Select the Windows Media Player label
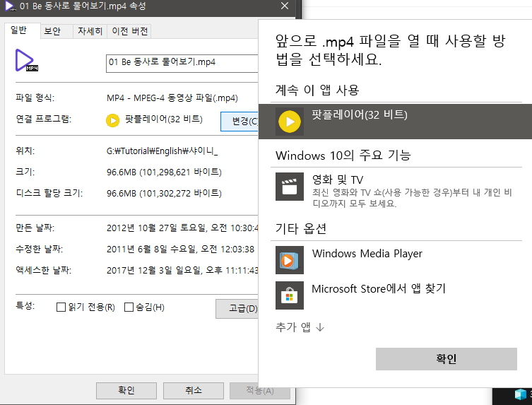The height and width of the screenshot is (405, 532). 367,254
